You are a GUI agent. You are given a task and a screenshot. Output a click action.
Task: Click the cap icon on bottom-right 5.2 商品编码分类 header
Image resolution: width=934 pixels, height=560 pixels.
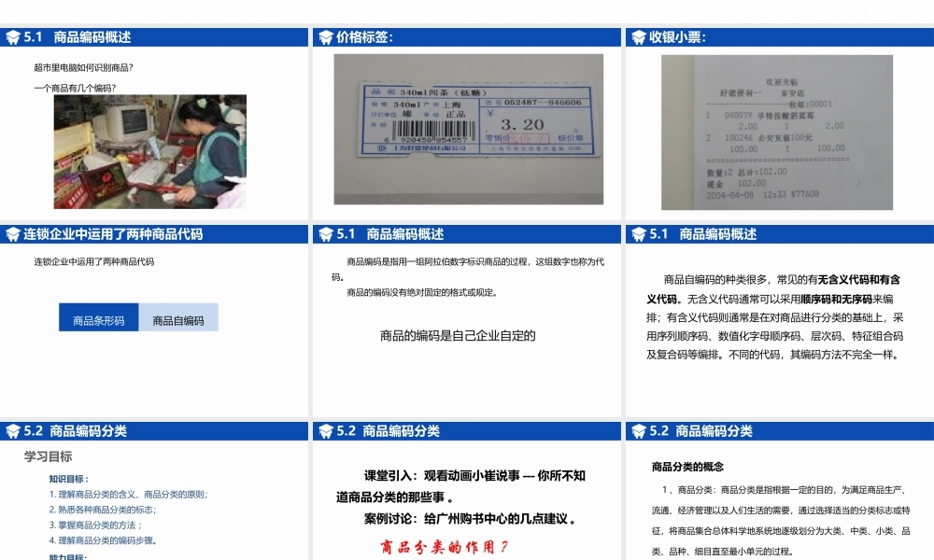(636, 431)
